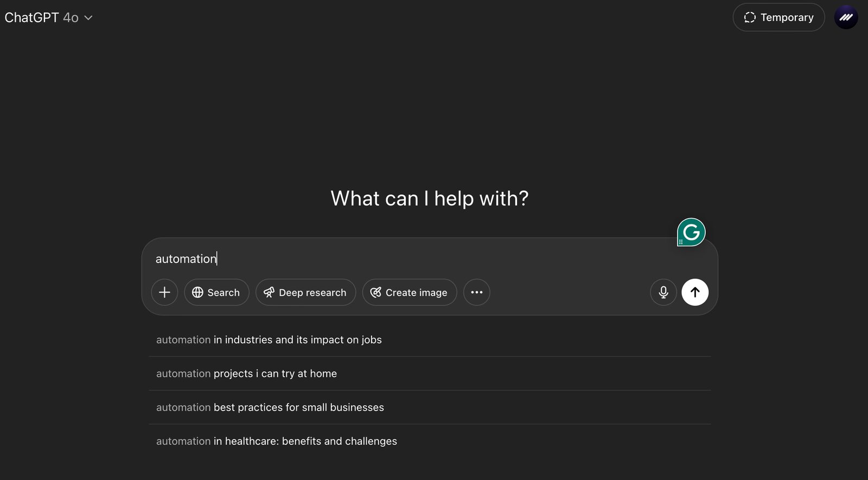Click the Grammarly G icon
Viewport: 868px width, 480px height.
coord(691,232)
